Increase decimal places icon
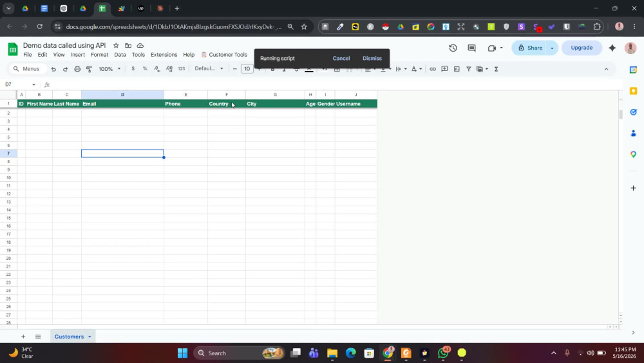The image size is (644, 363). [169, 68]
